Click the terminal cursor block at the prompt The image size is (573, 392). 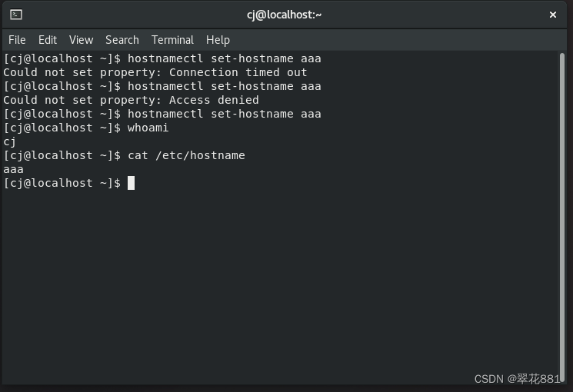[131, 183]
